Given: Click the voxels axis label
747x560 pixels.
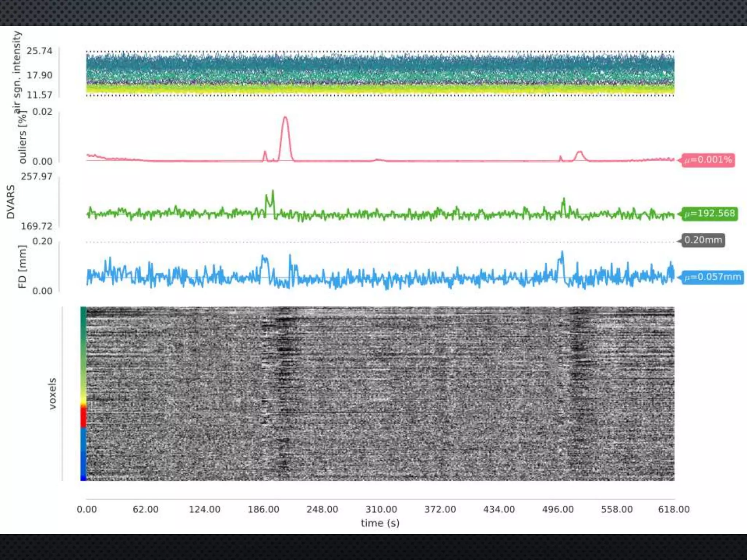Looking at the screenshot, I should click(x=53, y=394).
